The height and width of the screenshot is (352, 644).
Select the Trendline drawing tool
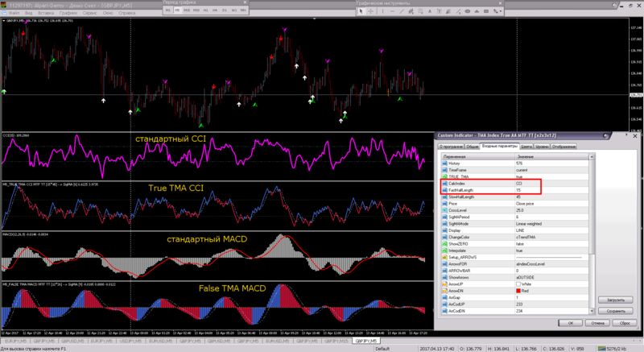pyautogui.click(x=400, y=10)
